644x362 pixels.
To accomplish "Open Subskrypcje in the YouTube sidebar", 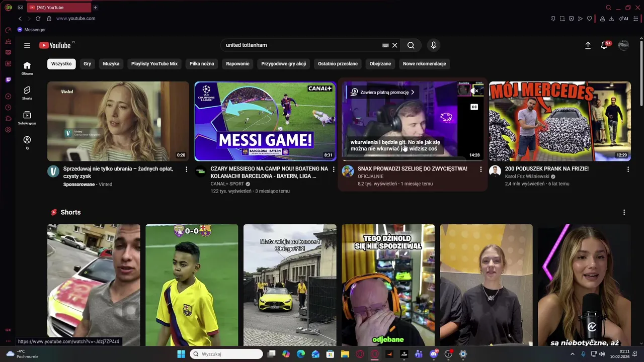I will pyautogui.click(x=27, y=118).
